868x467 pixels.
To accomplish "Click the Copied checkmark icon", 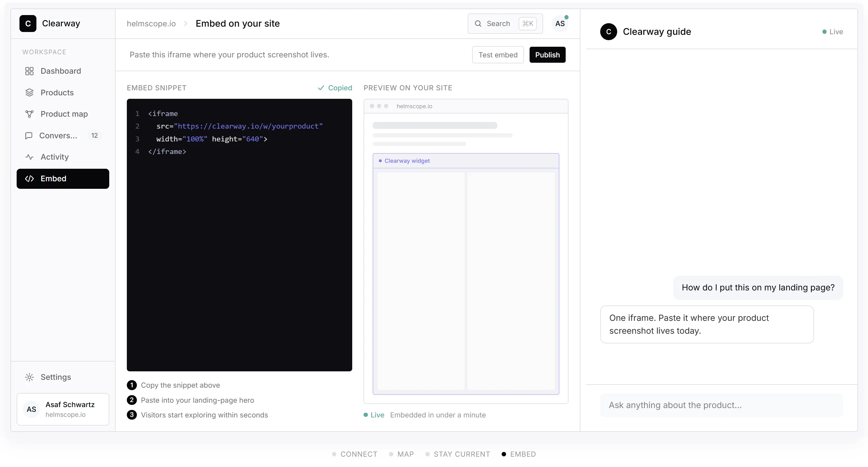I will (321, 88).
